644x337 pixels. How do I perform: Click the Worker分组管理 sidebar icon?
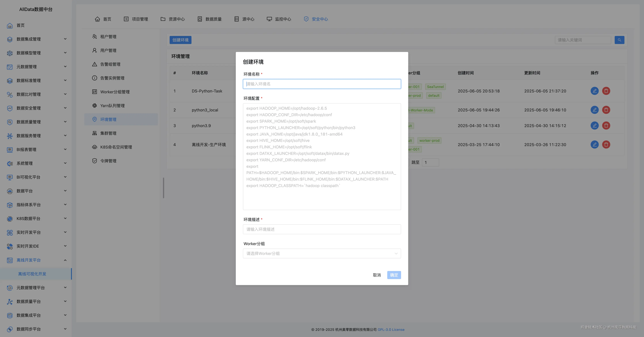point(94,92)
